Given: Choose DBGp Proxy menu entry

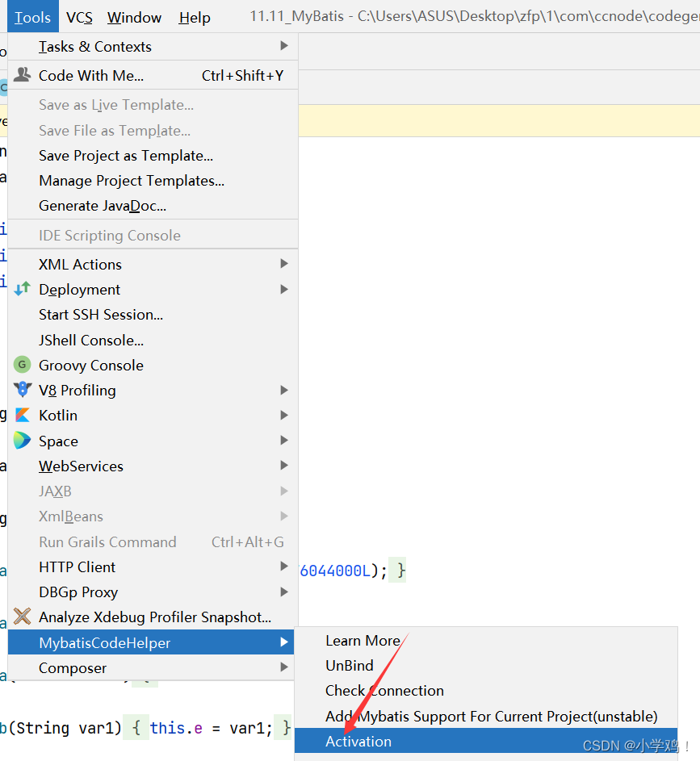Looking at the screenshot, I should (x=153, y=592).
